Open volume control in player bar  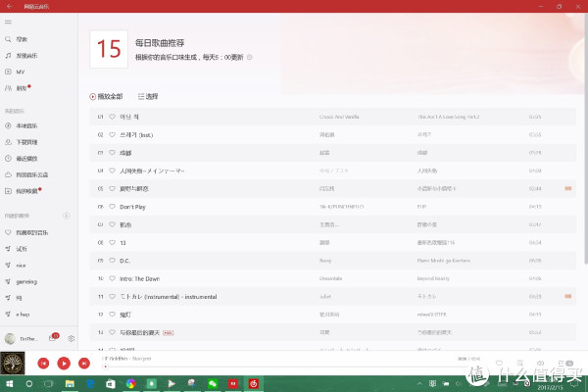tap(540, 363)
